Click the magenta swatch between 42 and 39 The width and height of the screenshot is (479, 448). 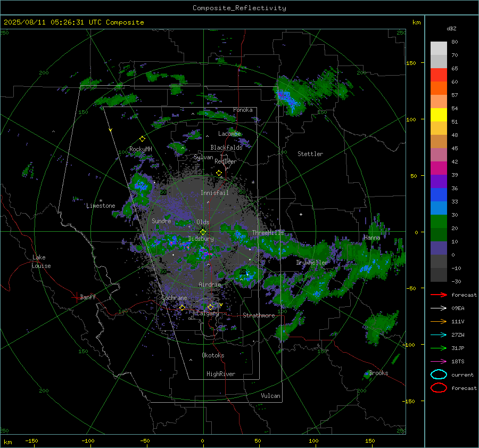[439, 168]
